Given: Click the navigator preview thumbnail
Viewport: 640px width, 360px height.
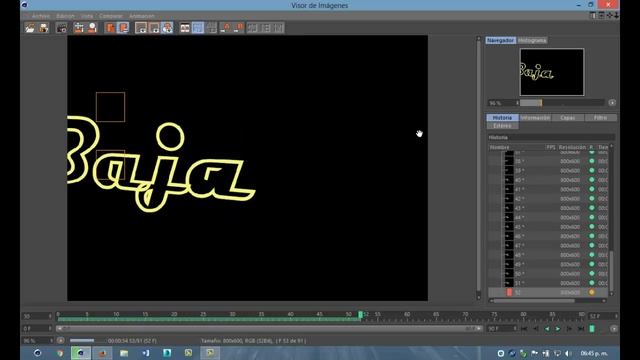Looking at the screenshot, I should (x=552, y=72).
